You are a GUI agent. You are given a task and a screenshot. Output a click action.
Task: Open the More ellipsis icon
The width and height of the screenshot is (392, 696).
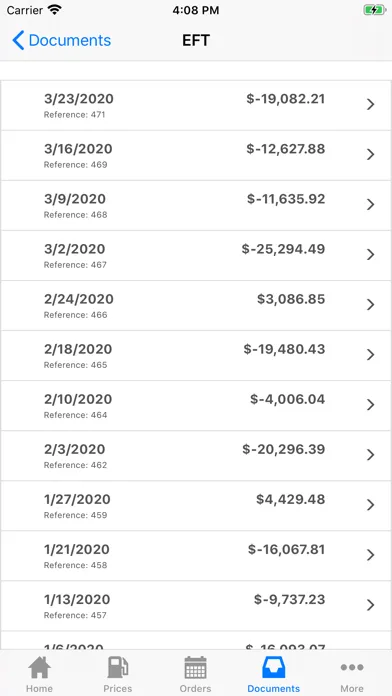point(352,667)
